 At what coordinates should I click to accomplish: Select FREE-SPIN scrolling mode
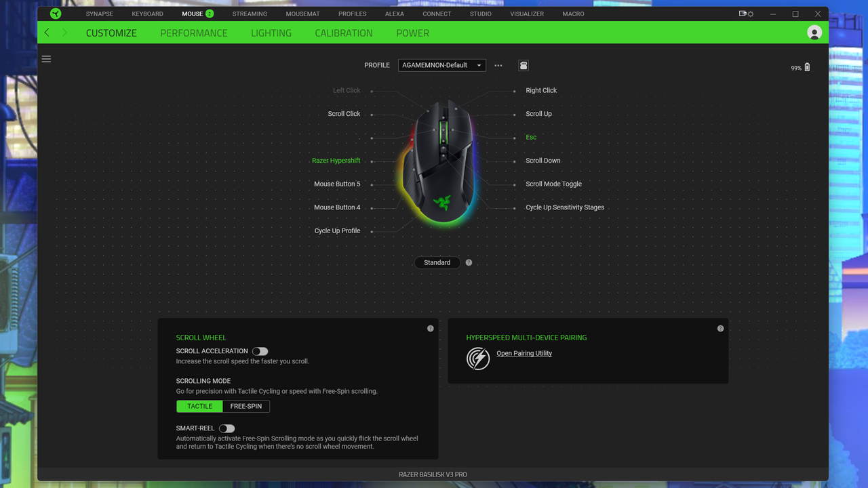click(x=246, y=406)
